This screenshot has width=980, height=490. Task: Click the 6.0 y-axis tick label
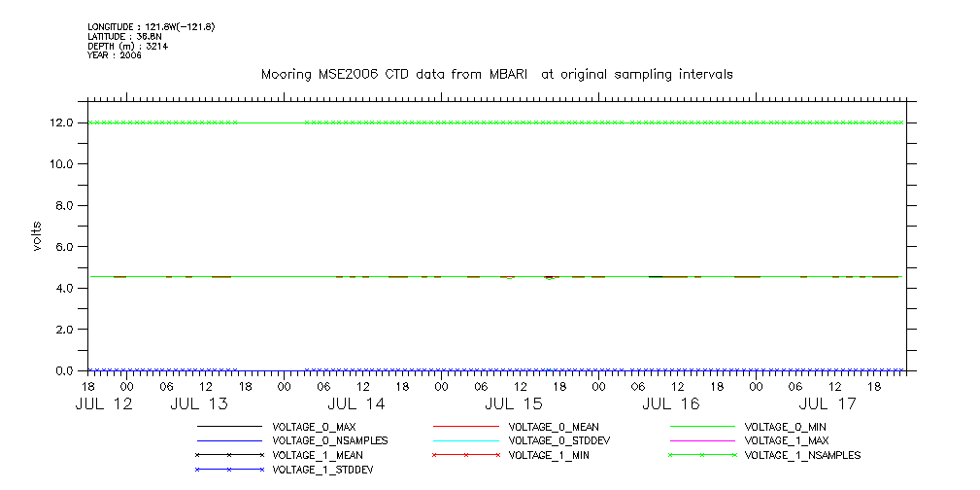(64, 247)
